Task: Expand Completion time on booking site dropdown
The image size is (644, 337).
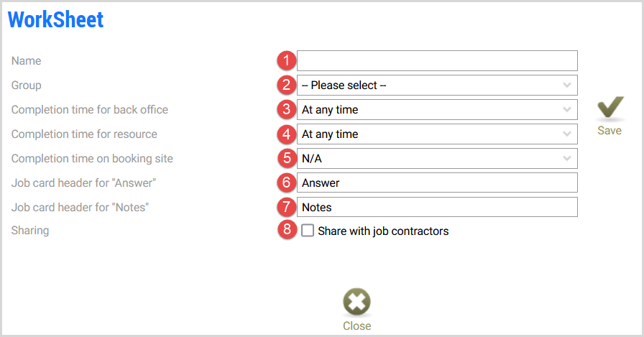Action: point(437,159)
